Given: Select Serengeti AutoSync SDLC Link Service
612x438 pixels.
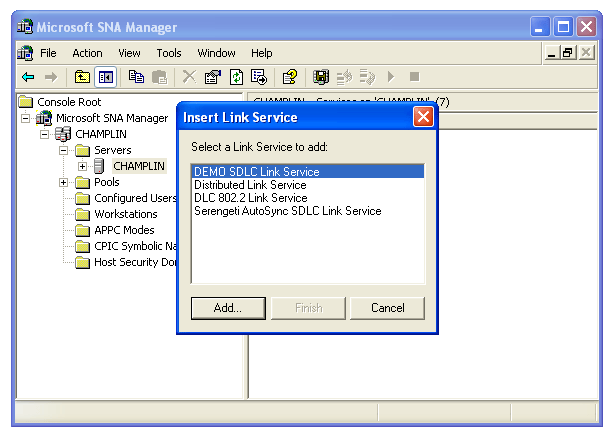Looking at the screenshot, I should pos(308,211).
